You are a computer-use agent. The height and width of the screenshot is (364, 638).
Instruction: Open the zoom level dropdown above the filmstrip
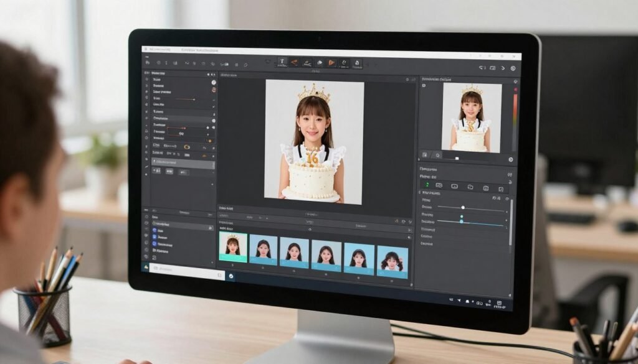(267, 217)
